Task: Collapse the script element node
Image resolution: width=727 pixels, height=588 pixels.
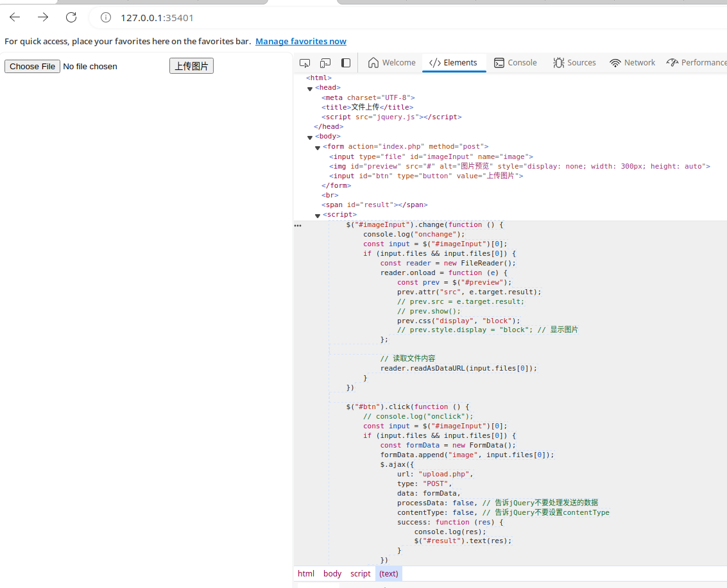Action: pyautogui.click(x=318, y=215)
